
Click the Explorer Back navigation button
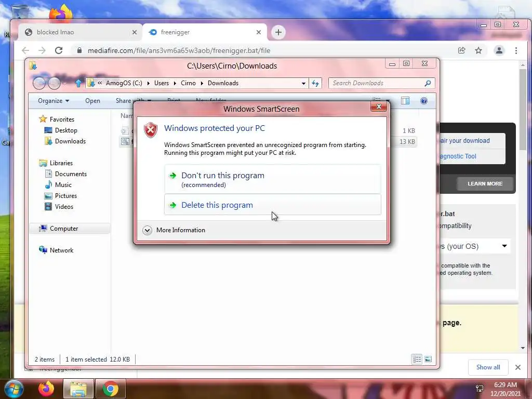point(38,83)
